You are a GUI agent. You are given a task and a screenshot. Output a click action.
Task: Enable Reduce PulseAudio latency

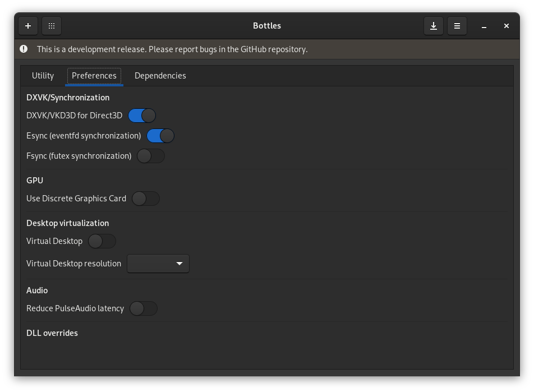click(144, 308)
